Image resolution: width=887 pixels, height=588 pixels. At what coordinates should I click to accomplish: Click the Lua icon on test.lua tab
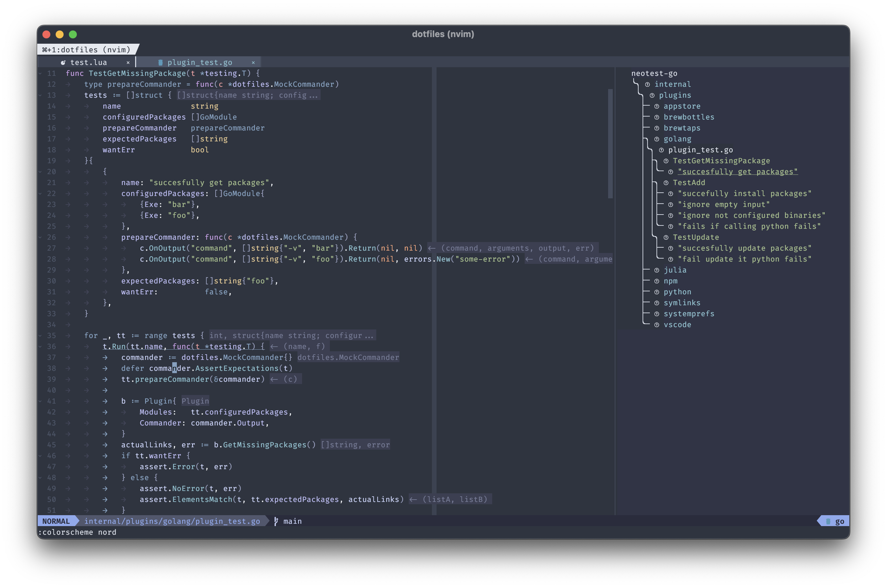tap(63, 63)
